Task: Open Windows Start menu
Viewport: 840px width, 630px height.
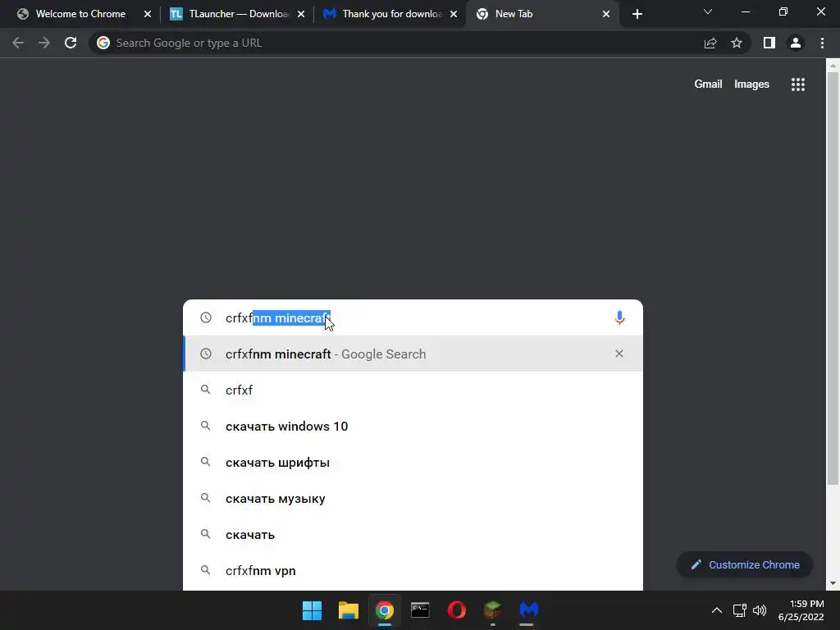Action: [312, 610]
